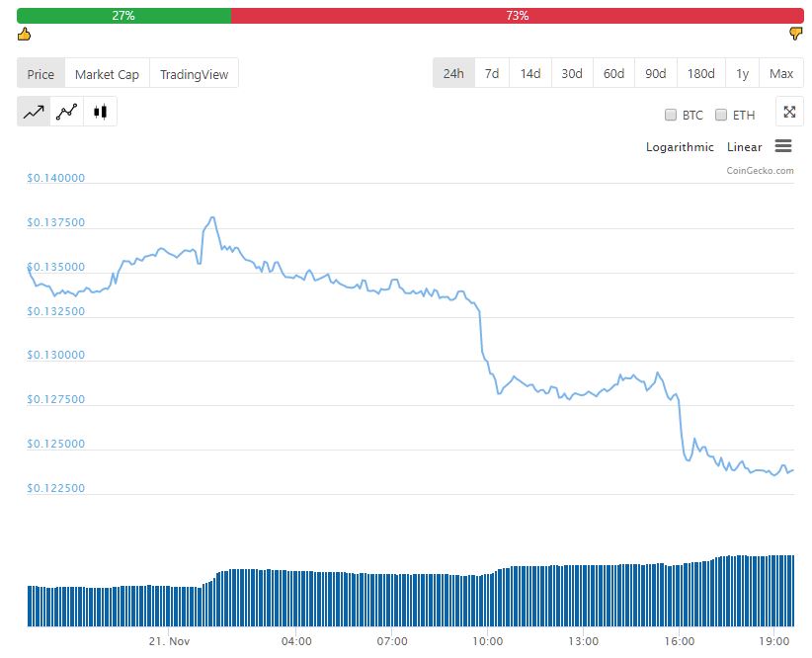Switch chart to Linear scale
This screenshot has height=658, width=812.
tap(744, 147)
